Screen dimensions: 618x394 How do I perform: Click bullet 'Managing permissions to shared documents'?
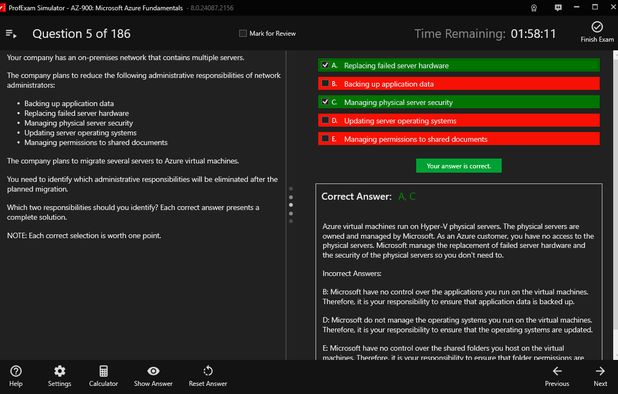click(96, 143)
